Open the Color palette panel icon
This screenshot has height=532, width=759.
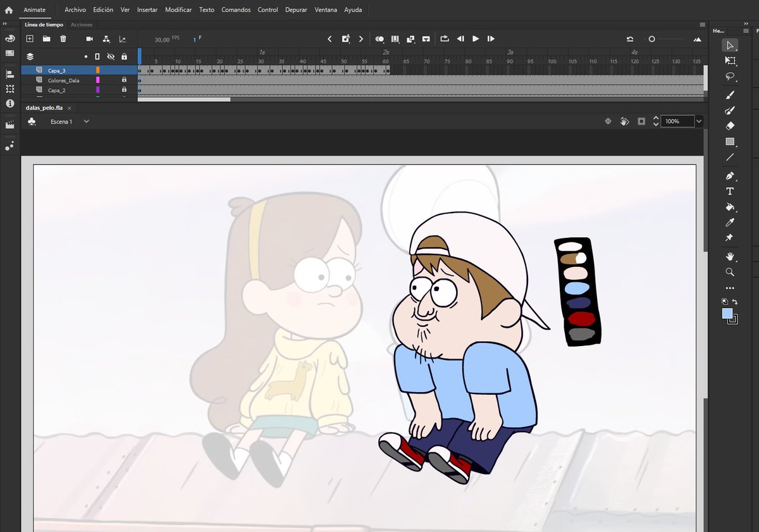click(x=9, y=38)
